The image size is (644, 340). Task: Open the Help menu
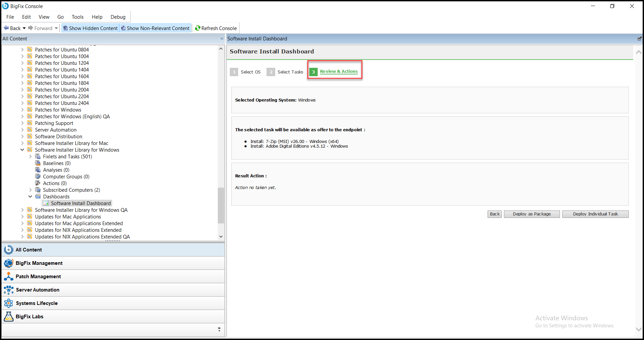(97, 17)
